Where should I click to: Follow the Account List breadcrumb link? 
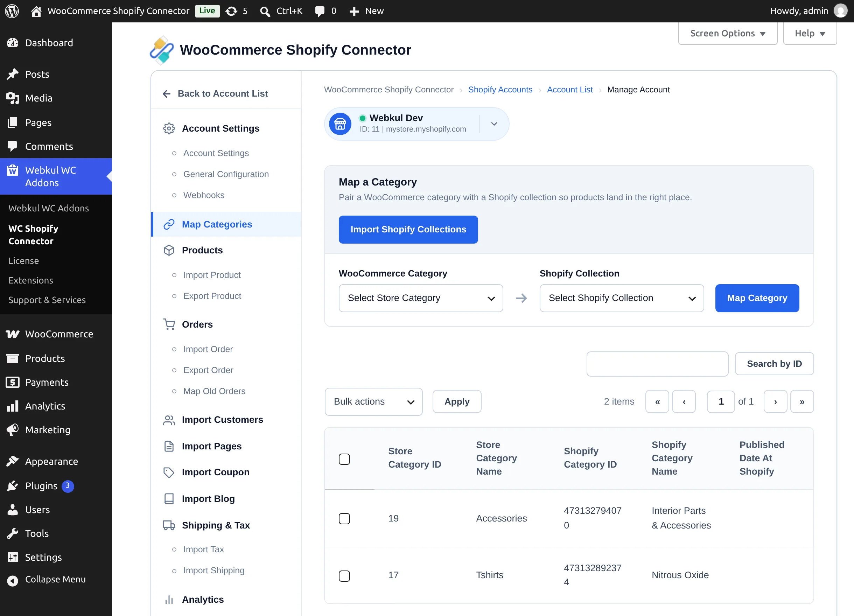(x=570, y=90)
